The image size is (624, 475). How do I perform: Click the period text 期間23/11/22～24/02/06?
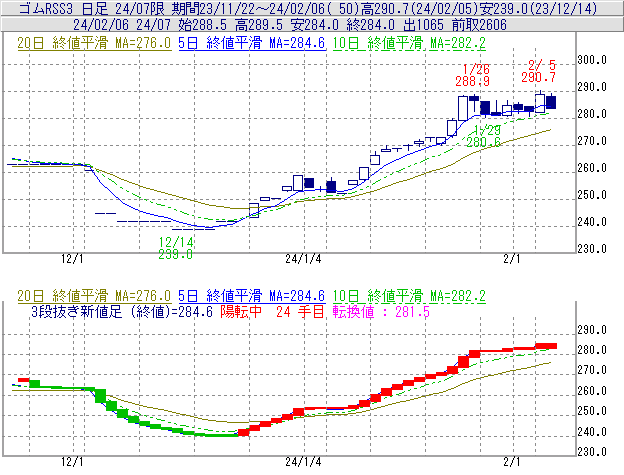pyautogui.click(x=248, y=8)
